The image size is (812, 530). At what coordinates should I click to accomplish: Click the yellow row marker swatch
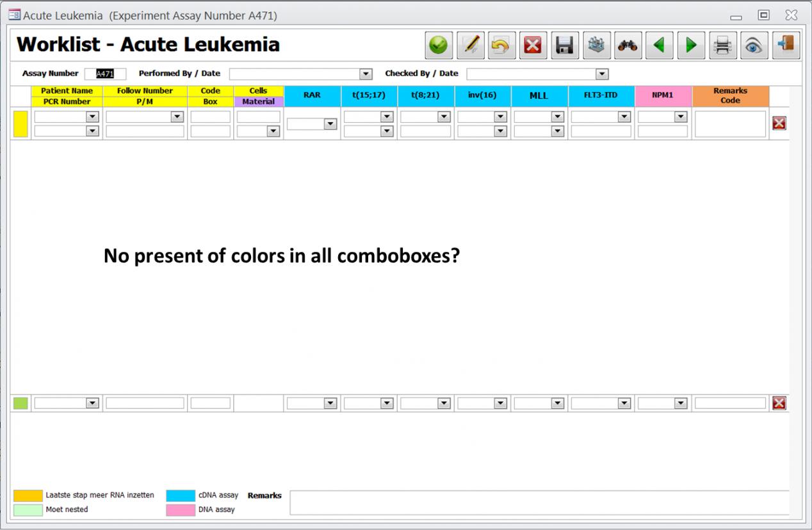(20, 124)
